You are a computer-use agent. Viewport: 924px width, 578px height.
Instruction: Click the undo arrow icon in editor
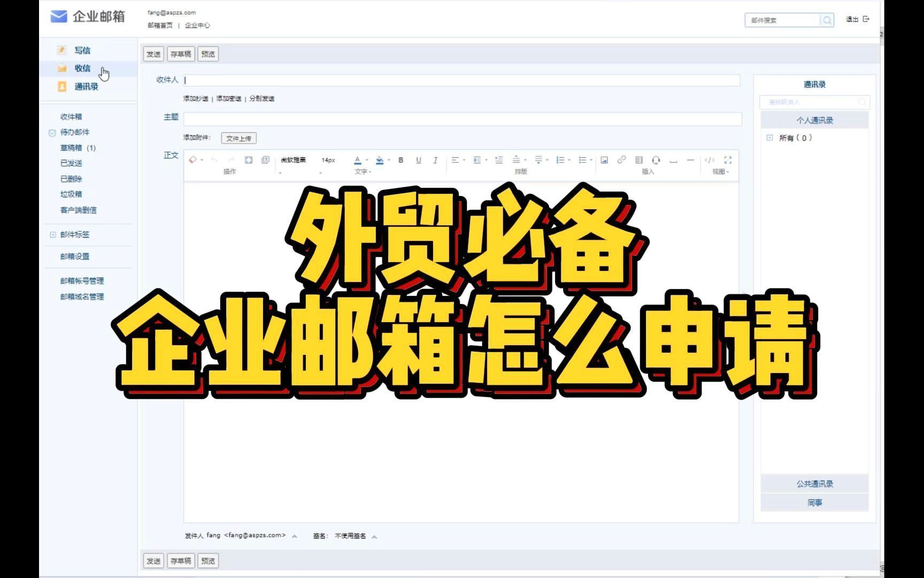click(x=213, y=159)
